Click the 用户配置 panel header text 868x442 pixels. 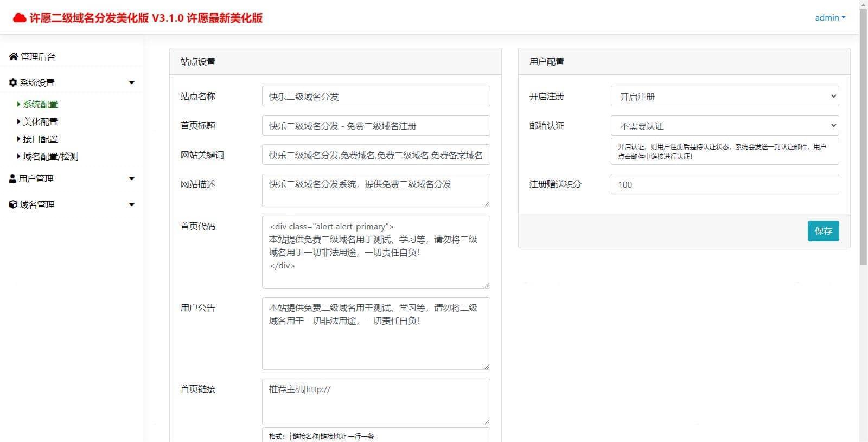(547, 62)
